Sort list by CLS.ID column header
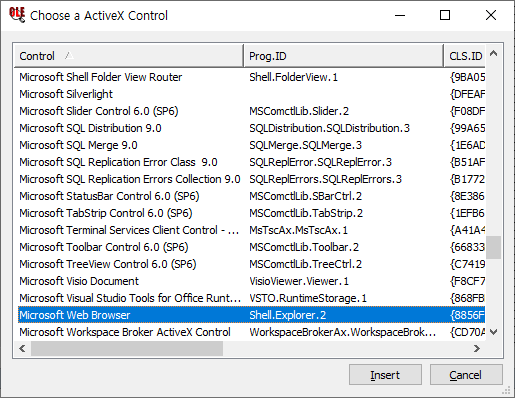515x398 pixels. [465, 56]
